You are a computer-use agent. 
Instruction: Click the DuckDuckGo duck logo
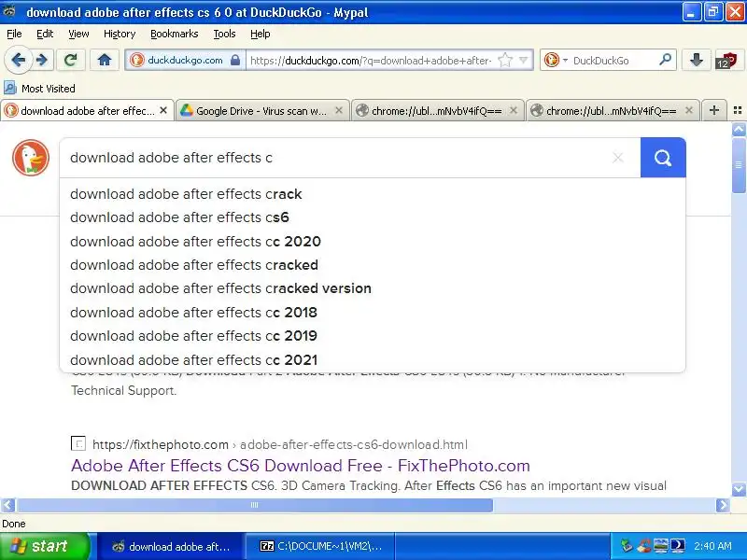coord(31,158)
